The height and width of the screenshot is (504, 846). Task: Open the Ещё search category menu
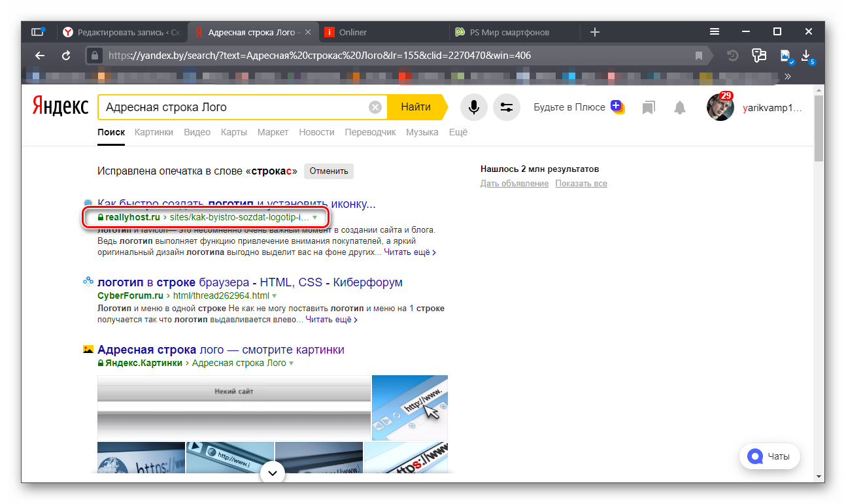point(458,132)
